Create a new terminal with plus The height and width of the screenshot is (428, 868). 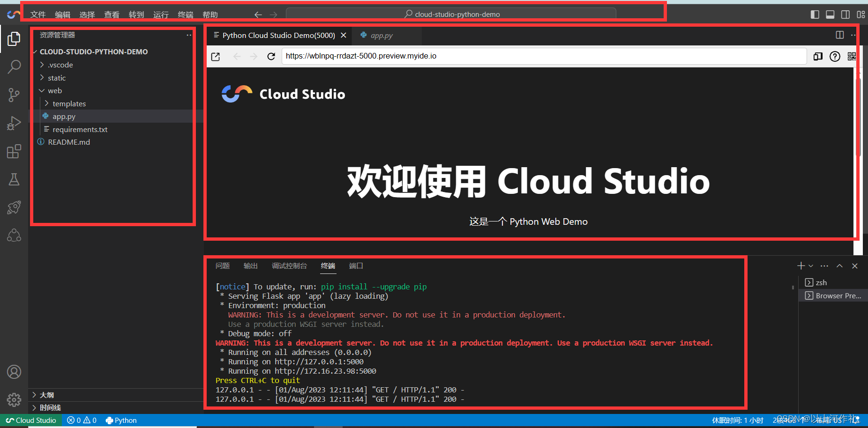tap(801, 266)
